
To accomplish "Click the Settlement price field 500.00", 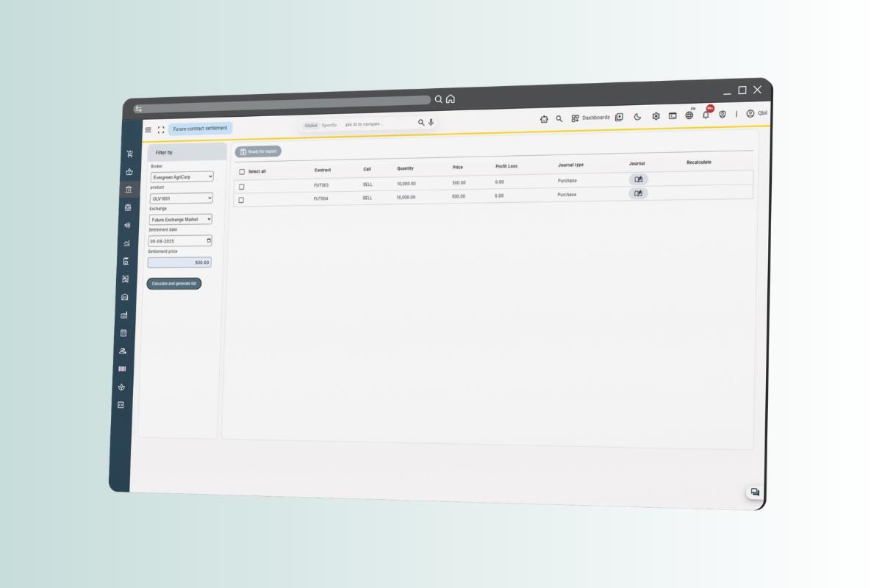I will point(179,262).
